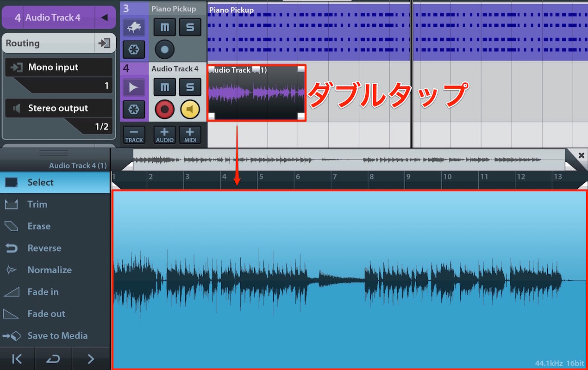Remove track with minus TRACK button
The height and width of the screenshot is (370, 588).
pyautogui.click(x=134, y=135)
